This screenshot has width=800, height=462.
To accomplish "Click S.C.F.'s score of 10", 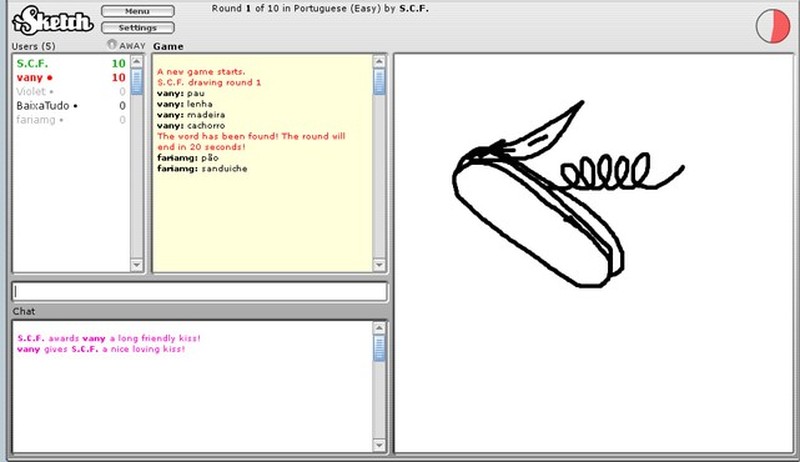I will 118,64.
